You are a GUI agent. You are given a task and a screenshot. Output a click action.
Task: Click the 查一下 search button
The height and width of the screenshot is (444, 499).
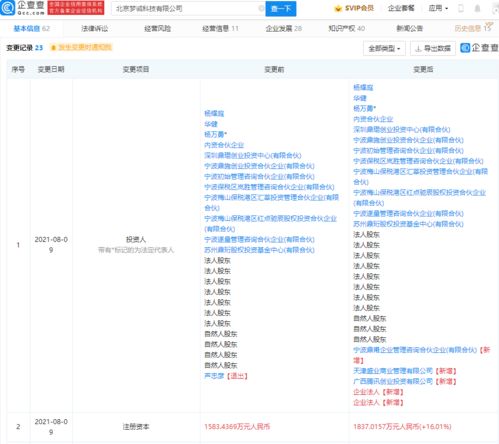(281, 9)
